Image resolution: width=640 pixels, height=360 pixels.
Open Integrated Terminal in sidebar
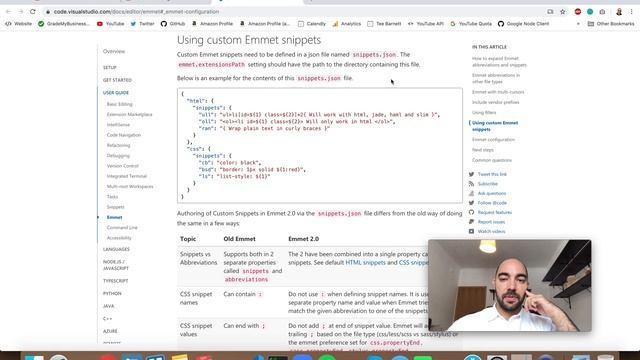(127, 176)
